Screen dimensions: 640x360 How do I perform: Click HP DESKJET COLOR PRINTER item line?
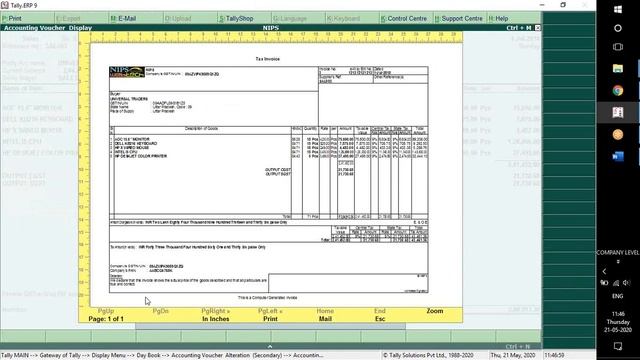tap(141, 156)
